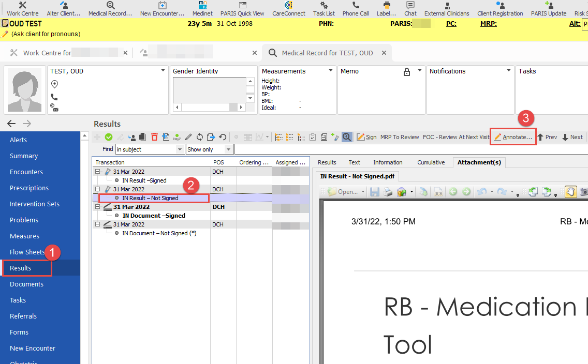The height and width of the screenshot is (364, 588).
Task: Open CareConnect from top toolbar
Action: [289, 9]
